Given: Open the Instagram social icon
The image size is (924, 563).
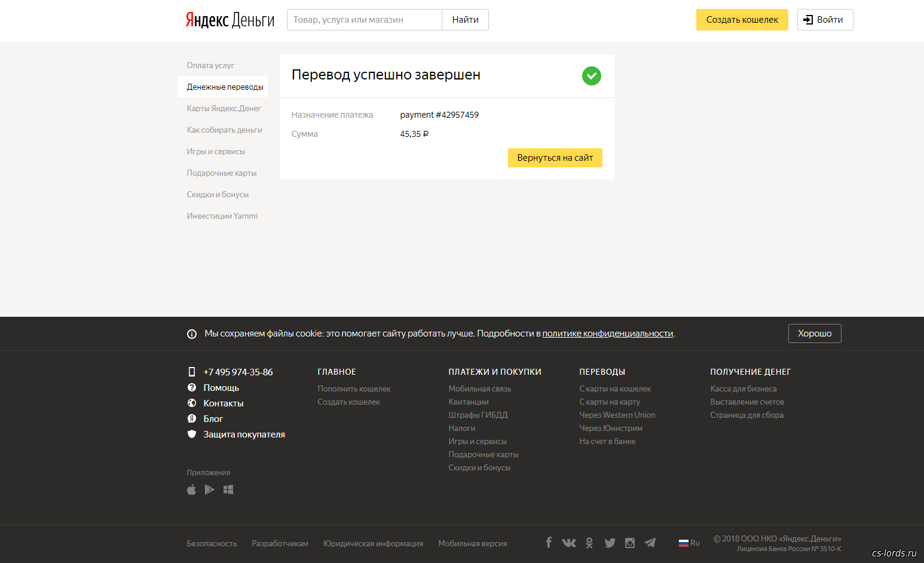Looking at the screenshot, I should point(630,543).
